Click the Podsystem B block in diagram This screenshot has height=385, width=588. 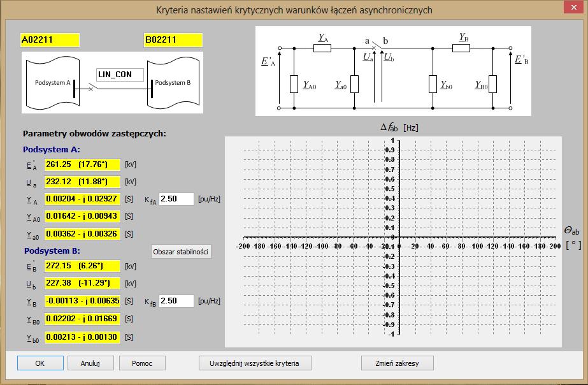173,83
